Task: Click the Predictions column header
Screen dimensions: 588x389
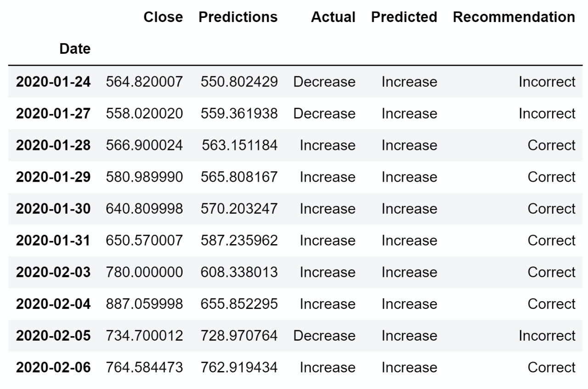Action: [x=238, y=17]
